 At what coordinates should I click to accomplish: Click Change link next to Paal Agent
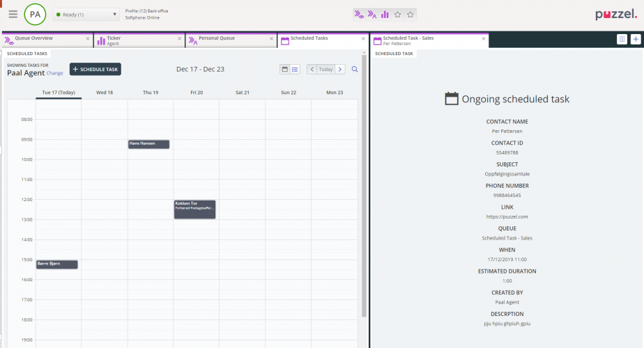(54, 73)
